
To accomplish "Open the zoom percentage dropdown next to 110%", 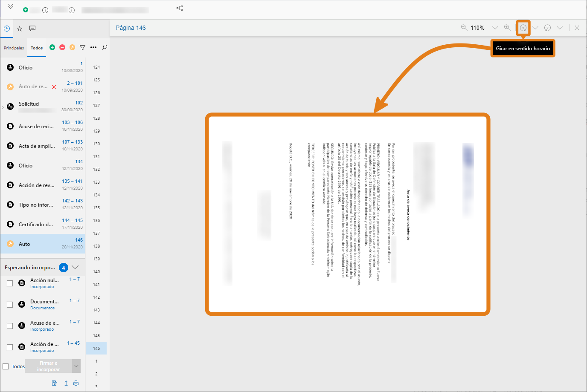I will pos(495,28).
